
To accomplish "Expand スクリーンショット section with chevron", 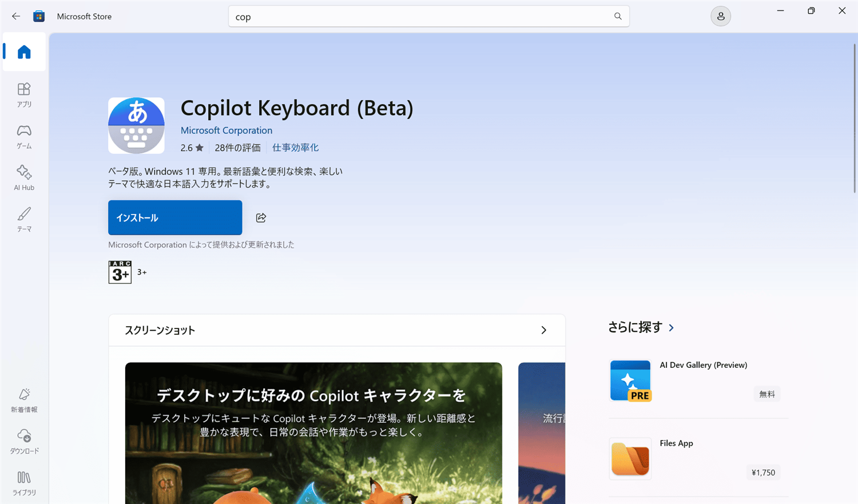I will [x=543, y=330].
